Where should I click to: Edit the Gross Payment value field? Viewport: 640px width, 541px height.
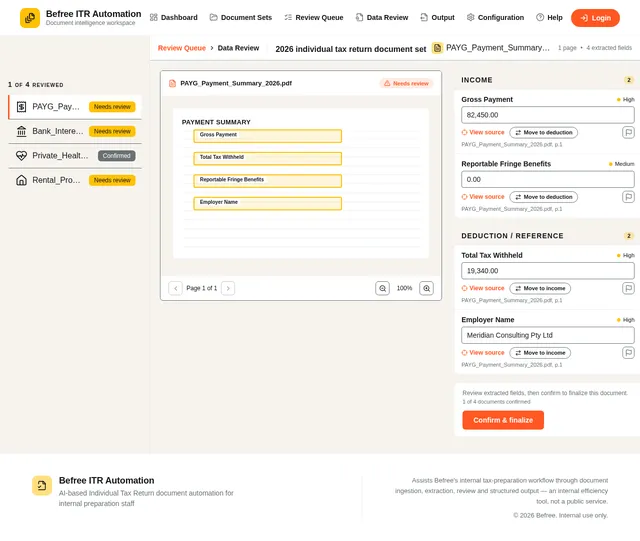[548, 115]
